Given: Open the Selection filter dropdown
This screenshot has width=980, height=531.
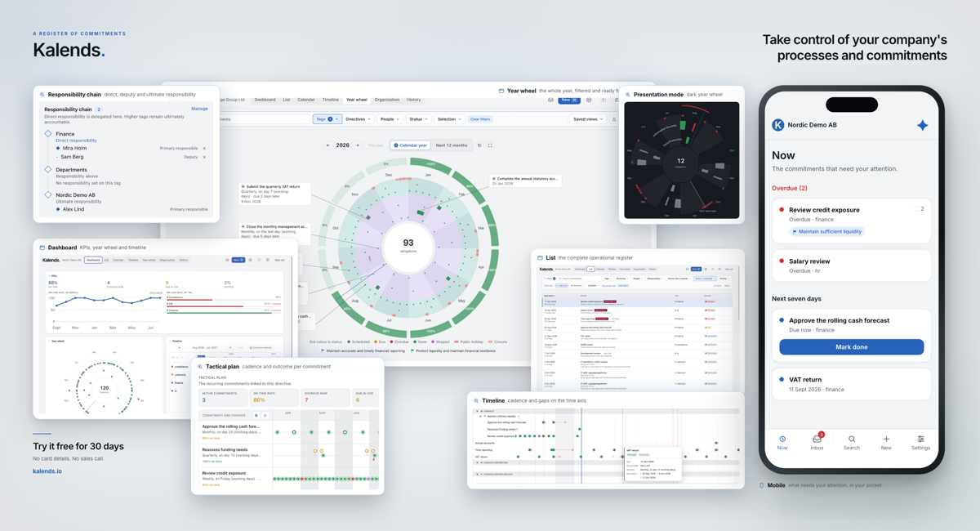Looking at the screenshot, I should [449, 119].
